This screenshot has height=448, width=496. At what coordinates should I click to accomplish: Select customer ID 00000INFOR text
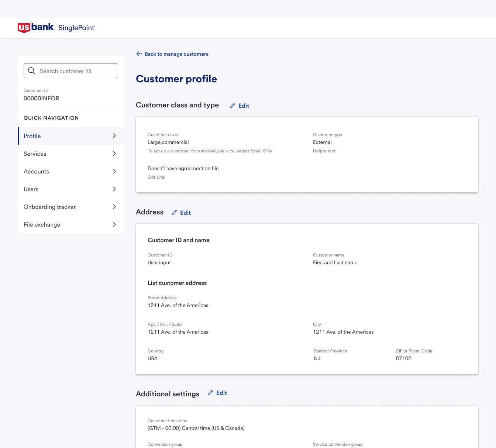coord(41,99)
